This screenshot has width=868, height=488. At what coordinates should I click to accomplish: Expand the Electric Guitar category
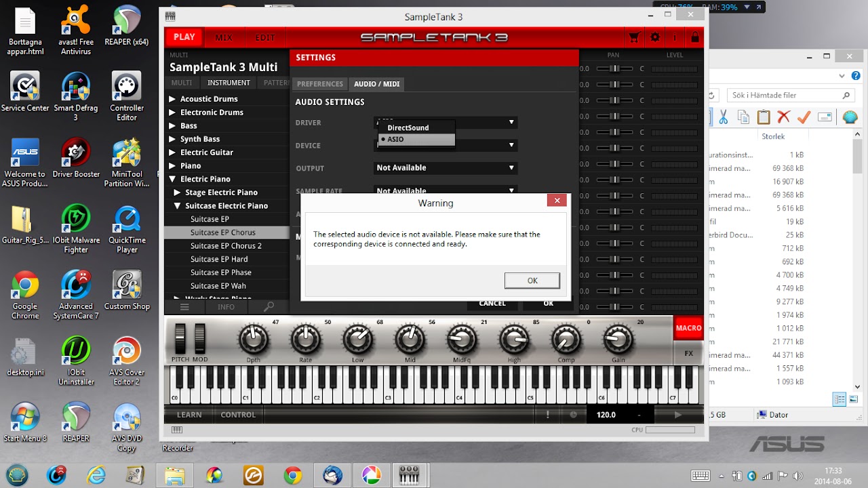click(x=172, y=152)
